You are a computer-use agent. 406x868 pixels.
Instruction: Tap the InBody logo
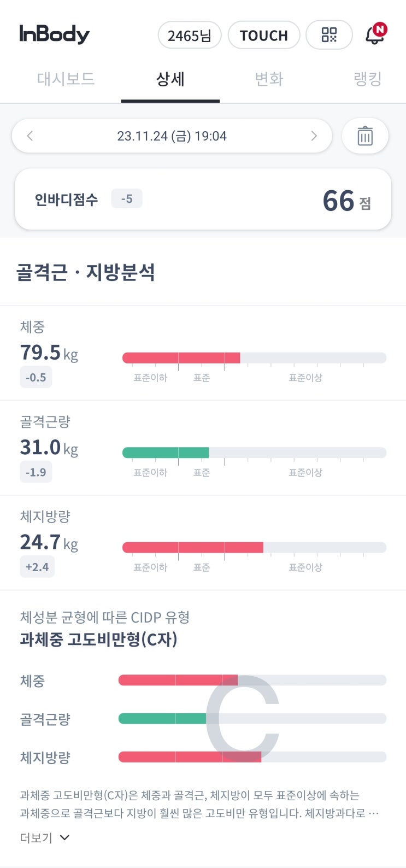tap(55, 34)
